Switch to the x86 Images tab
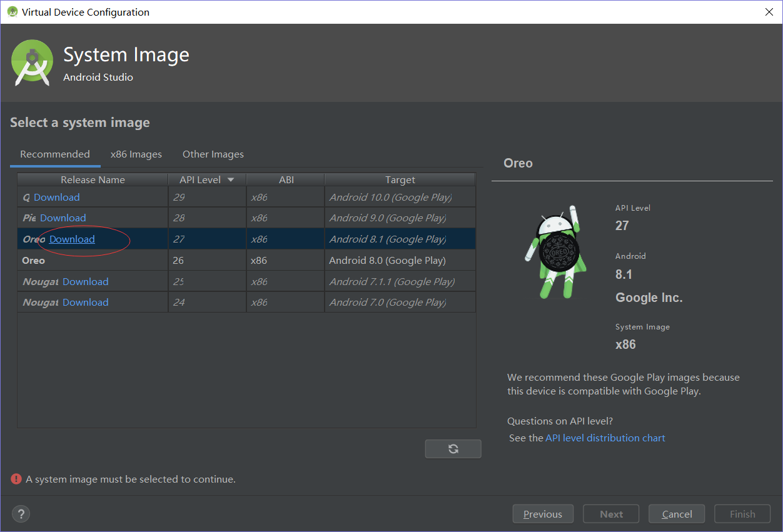This screenshot has width=783, height=532. pos(136,154)
